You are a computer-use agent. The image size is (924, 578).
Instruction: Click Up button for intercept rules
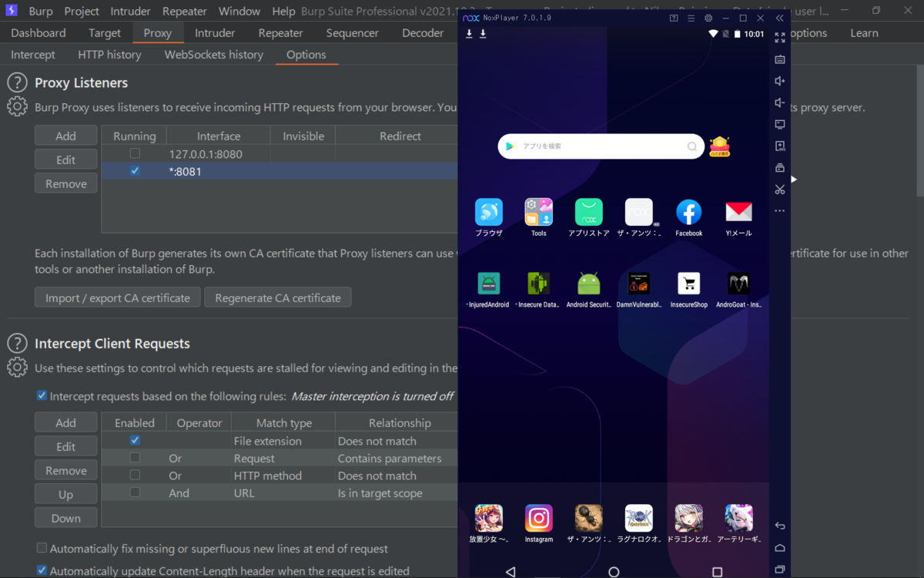coord(65,494)
